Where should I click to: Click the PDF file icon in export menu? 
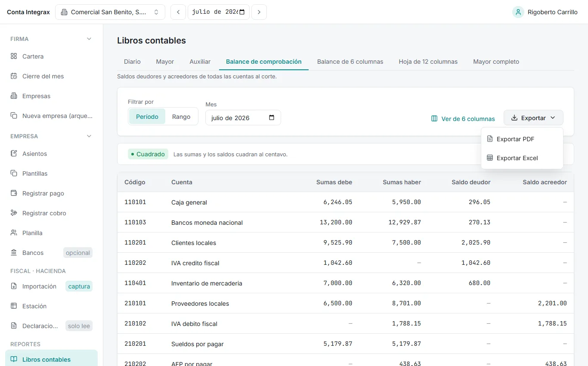pyautogui.click(x=490, y=139)
